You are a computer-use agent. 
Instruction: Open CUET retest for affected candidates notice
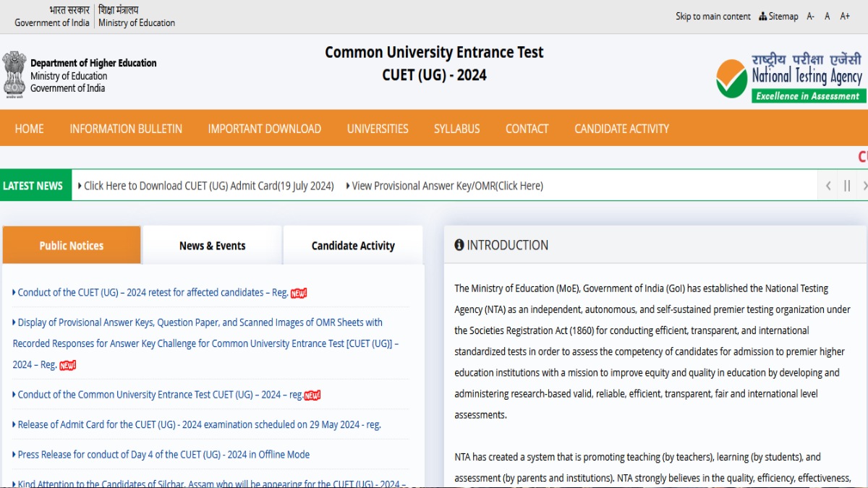(153, 293)
